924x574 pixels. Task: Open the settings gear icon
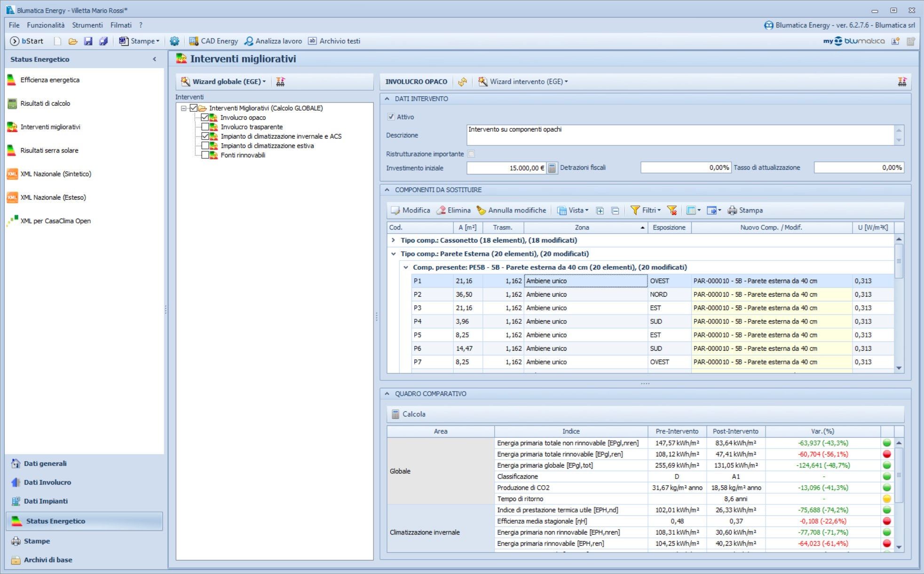coord(174,41)
